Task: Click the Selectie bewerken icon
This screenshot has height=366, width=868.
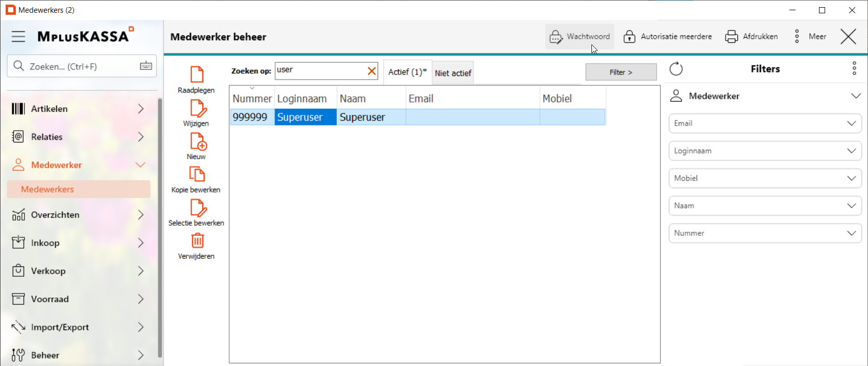Action: pos(197,208)
